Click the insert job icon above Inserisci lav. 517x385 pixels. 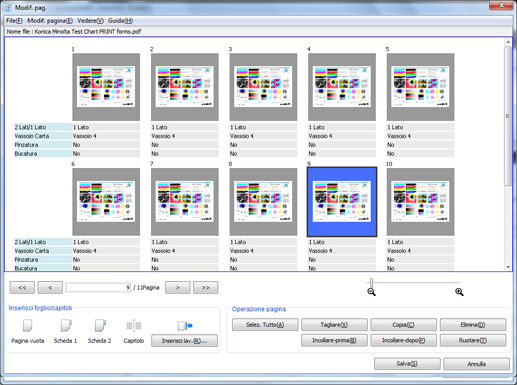point(185,326)
